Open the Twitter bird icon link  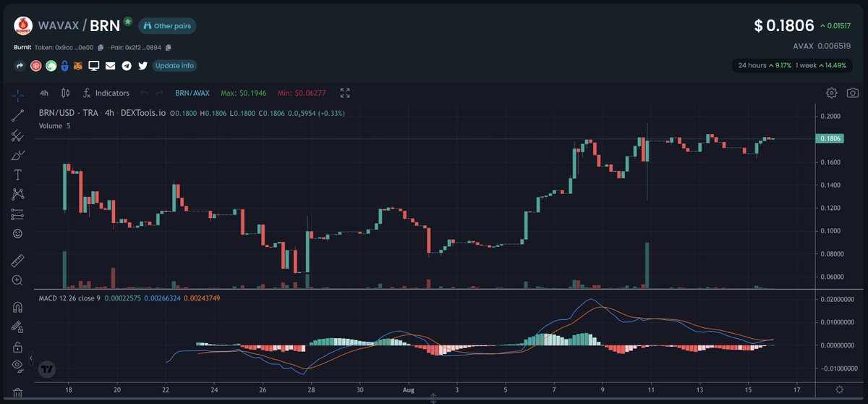click(x=142, y=66)
